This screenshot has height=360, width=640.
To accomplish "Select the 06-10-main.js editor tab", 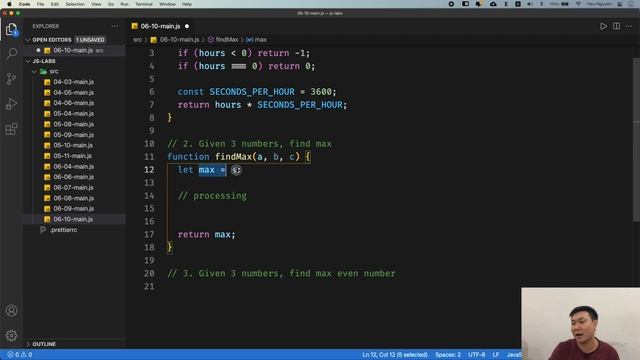I will click(x=160, y=26).
